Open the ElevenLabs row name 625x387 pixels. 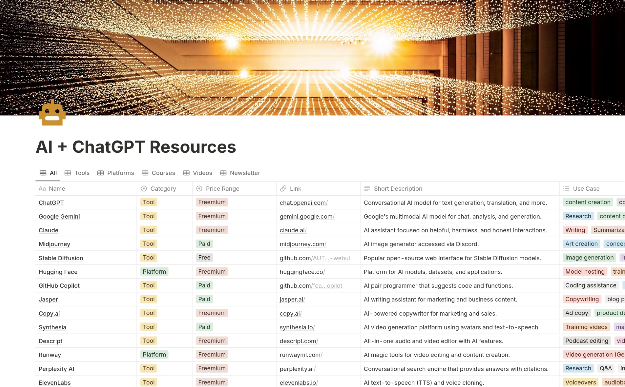[55, 383]
